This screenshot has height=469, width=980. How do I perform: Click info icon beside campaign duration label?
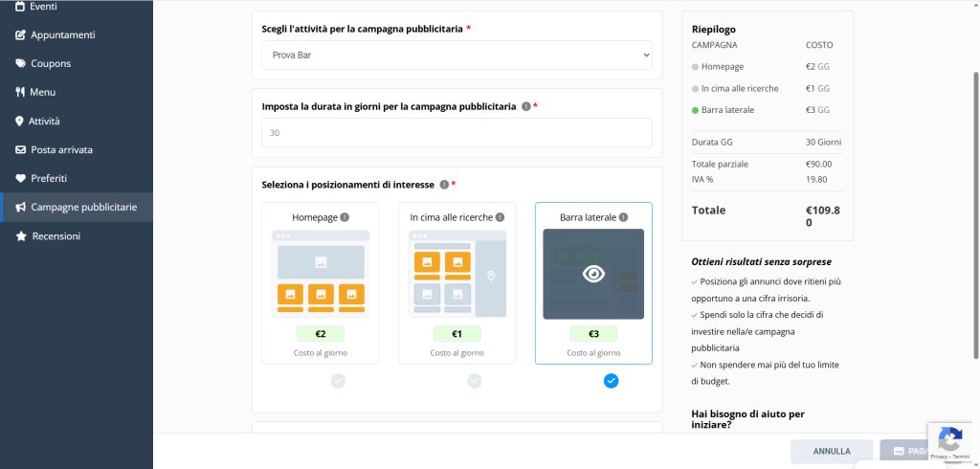(525, 107)
